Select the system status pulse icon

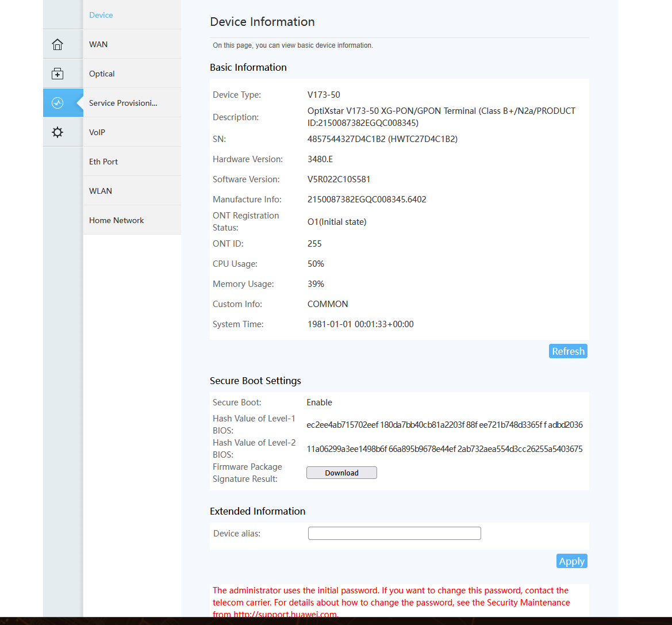coord(57,103)
